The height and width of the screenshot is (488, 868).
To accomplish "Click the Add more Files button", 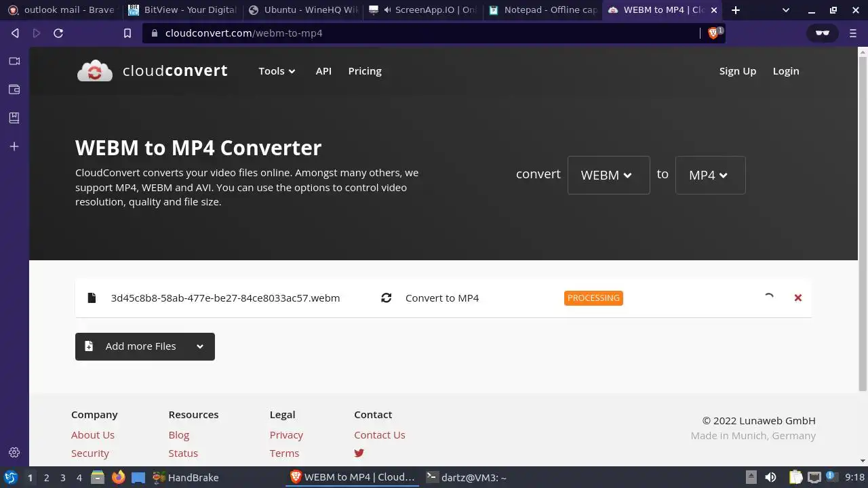I will coord(145,346).
